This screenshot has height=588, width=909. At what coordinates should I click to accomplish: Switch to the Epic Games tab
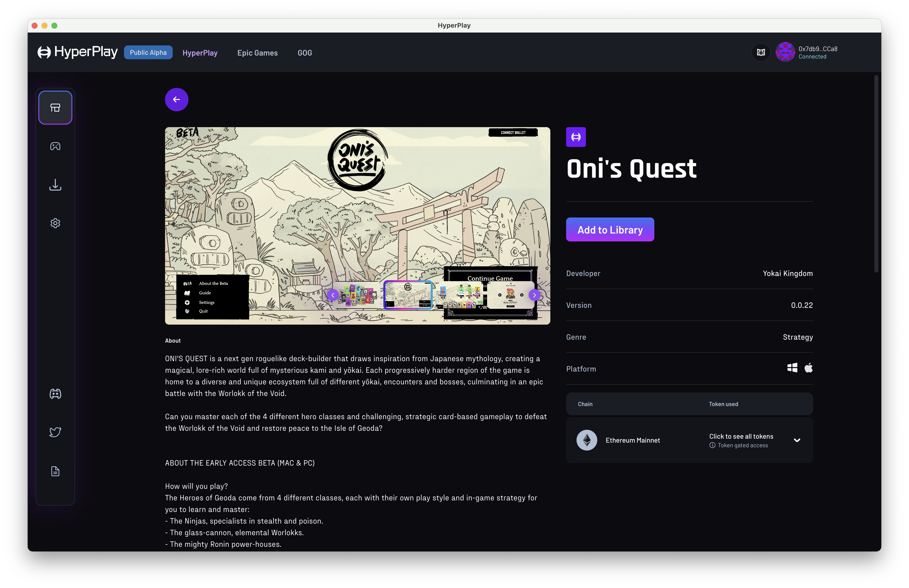[257, 53]
